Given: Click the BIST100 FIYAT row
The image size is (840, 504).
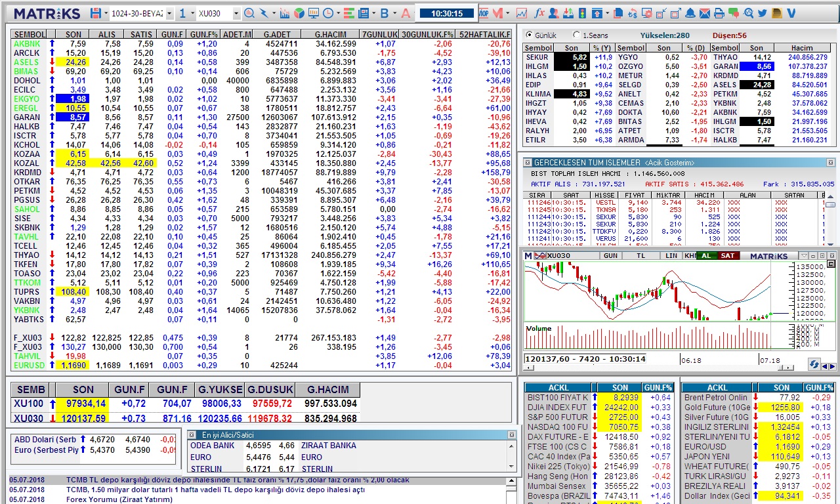Looking at the screenshot, I should tap(600, 397).
